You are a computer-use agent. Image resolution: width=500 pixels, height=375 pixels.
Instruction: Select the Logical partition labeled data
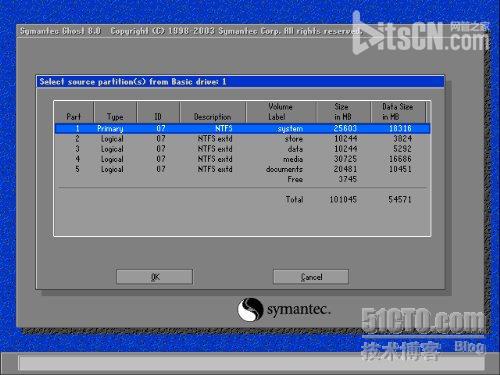click(x=242, y=149)
